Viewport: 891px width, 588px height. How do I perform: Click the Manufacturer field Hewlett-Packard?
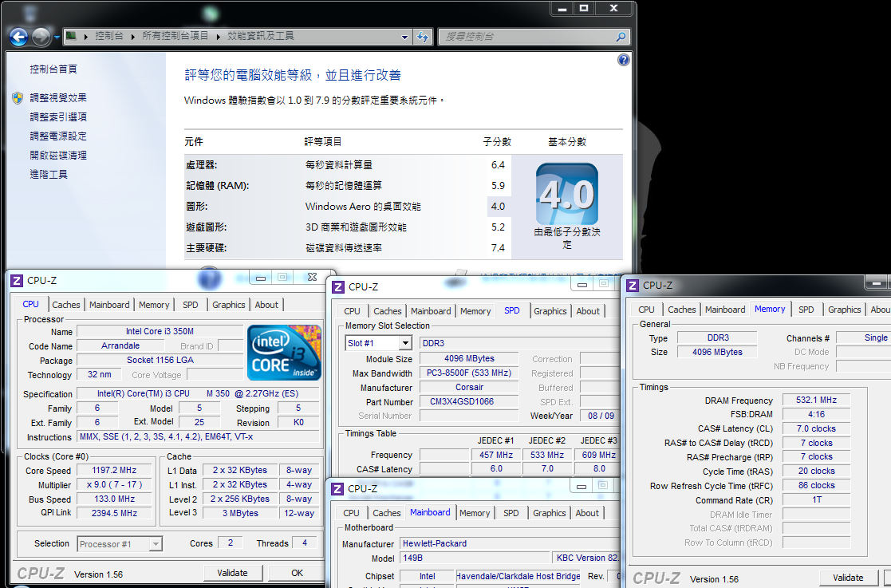click(510, 543)
